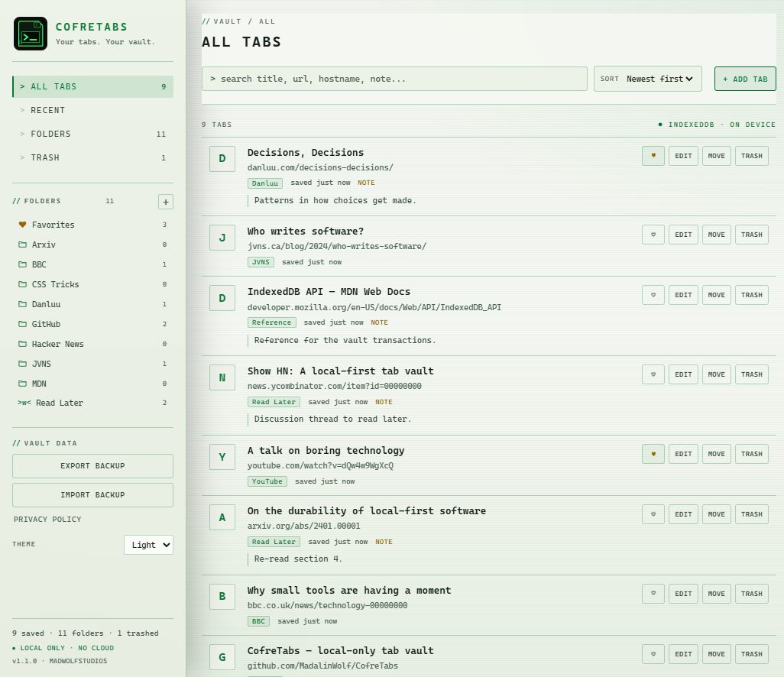Click the YouTube tag on talk entry
Image resolution: width=784 pixels, height=677 pixels.
click(267, 481)
